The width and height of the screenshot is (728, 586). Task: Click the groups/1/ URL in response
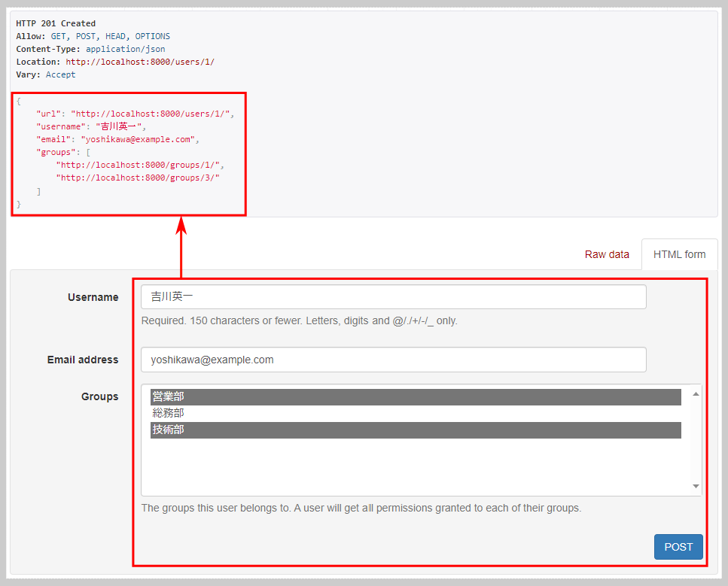coord(138,165)
